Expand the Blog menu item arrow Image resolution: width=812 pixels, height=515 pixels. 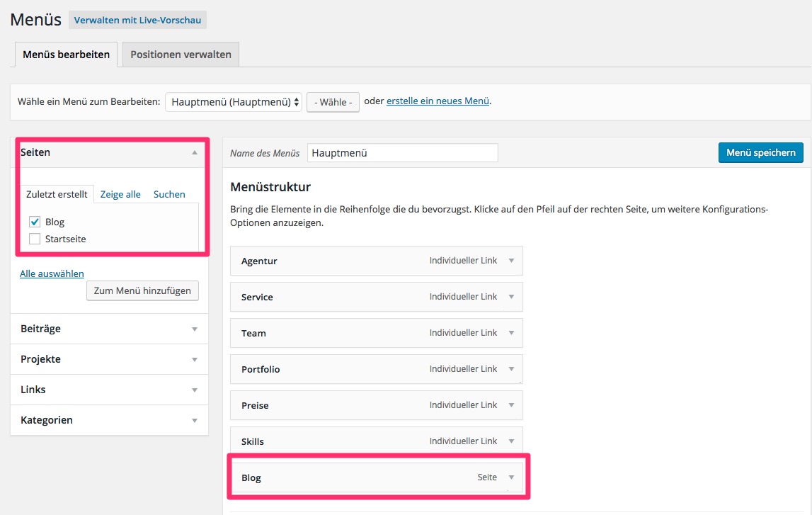511,477
